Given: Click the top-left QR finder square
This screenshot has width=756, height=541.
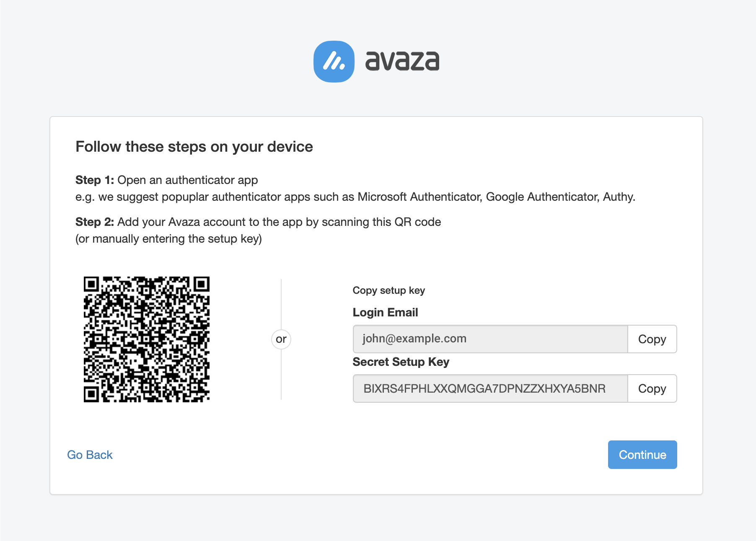Looking at the screenshot, I should click(91, 284).
